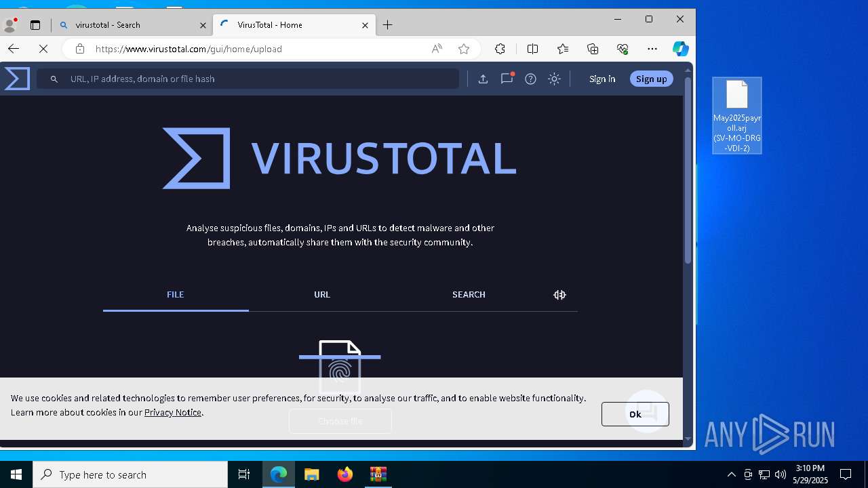
Task: Open the Extensions puzzle icon
Action: pyautogui.click(x=500, y=49)
